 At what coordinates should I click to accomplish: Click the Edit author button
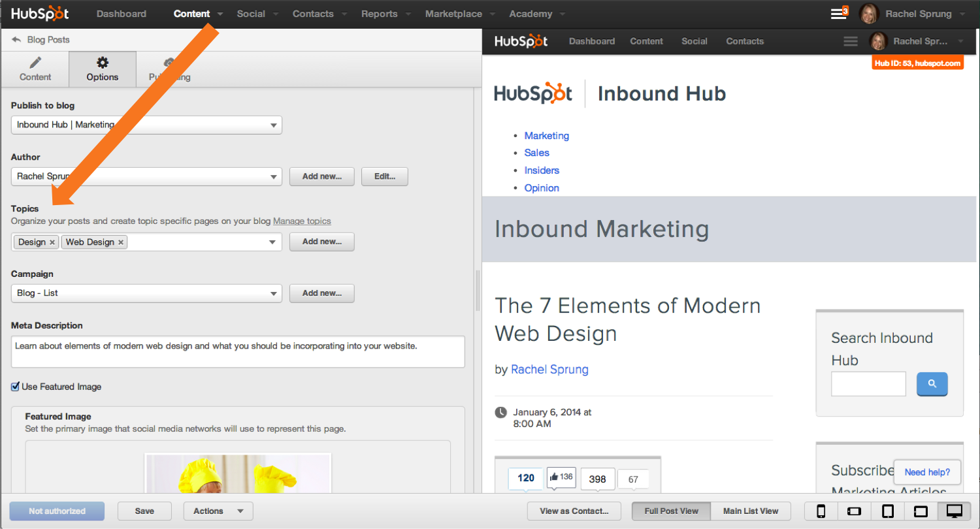(385, 176)
